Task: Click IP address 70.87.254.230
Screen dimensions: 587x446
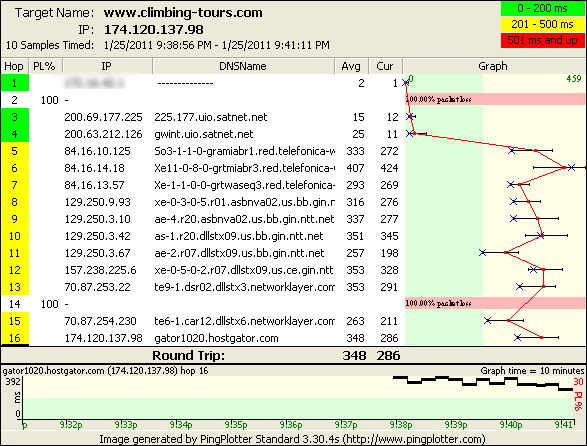Action: click(100, 321)
